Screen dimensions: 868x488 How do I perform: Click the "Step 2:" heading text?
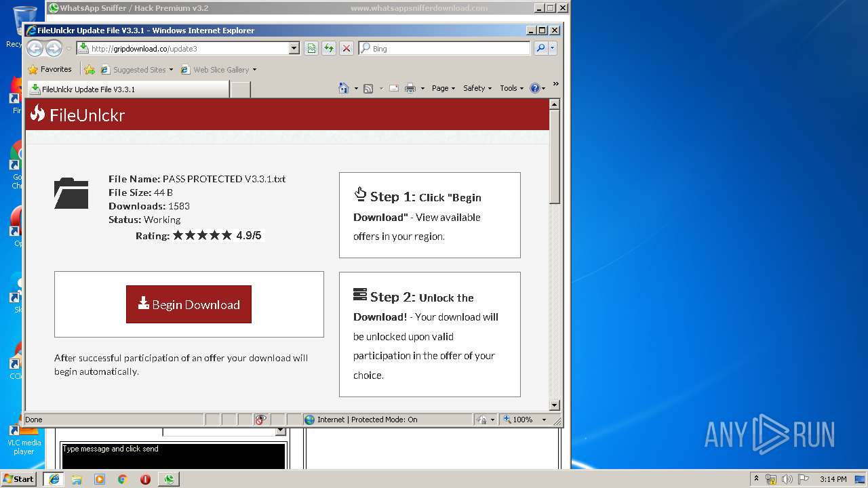[x=393, y=297]
